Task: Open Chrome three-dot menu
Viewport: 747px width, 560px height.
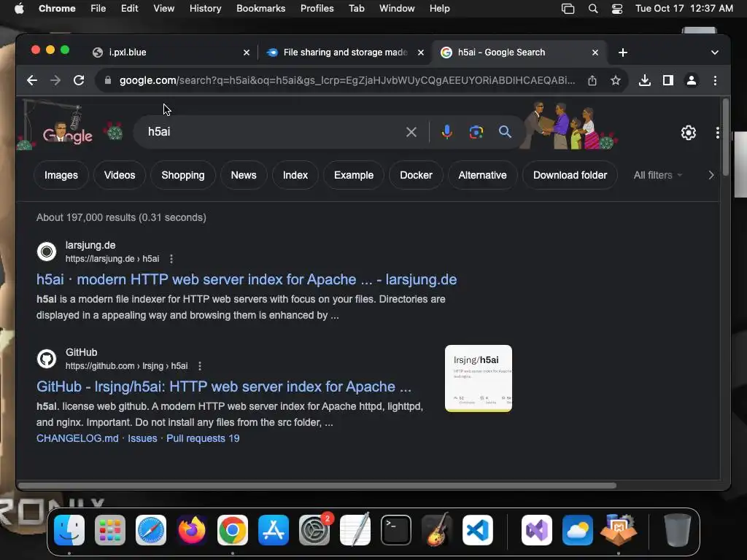Action: click(x=715, y=80)
